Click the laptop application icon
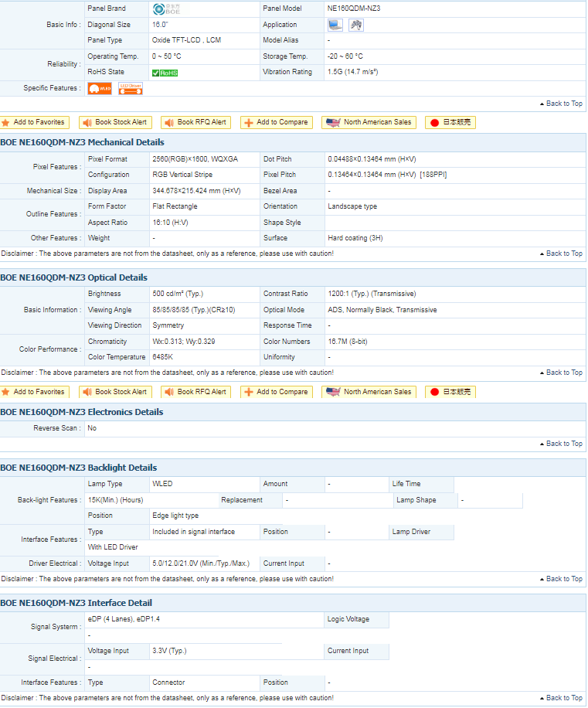This screenshot has width=588, height=708. [x=335, y=25]
